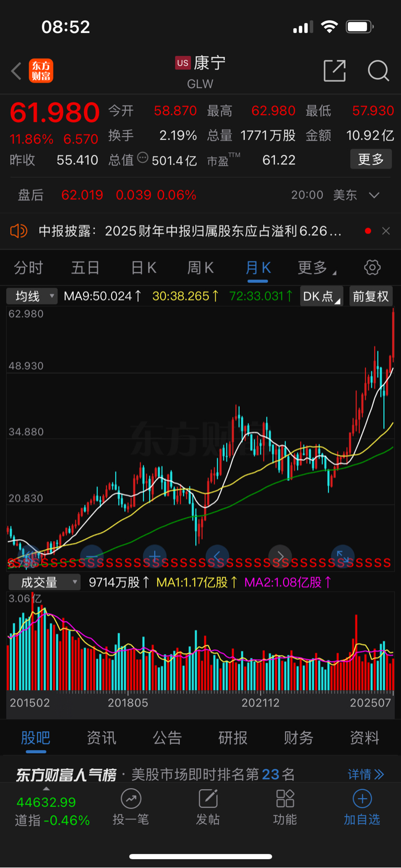Open the 财务 tab
Viewport: 401px width, 868px height.
(299, 738)
